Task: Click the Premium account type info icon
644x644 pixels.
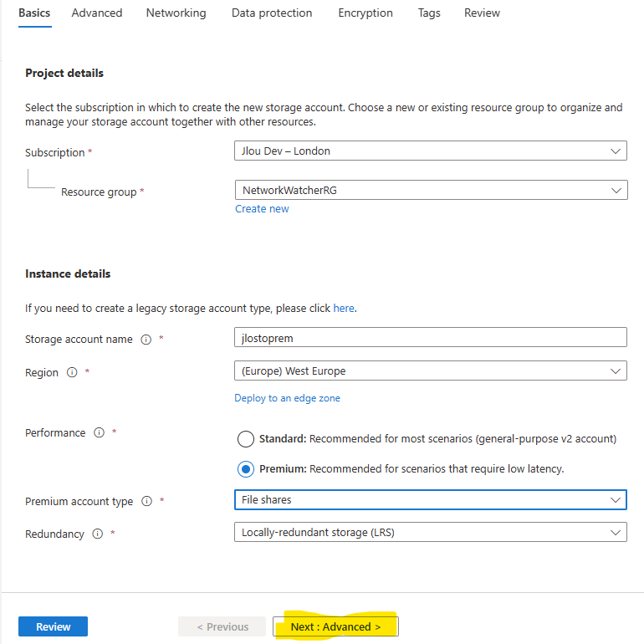Action: point(146,501)
